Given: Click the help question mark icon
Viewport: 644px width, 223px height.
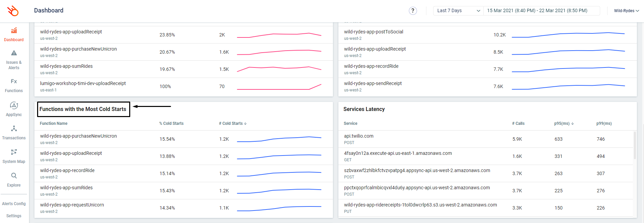Looking at the screenshot, I should pos(413,11).
